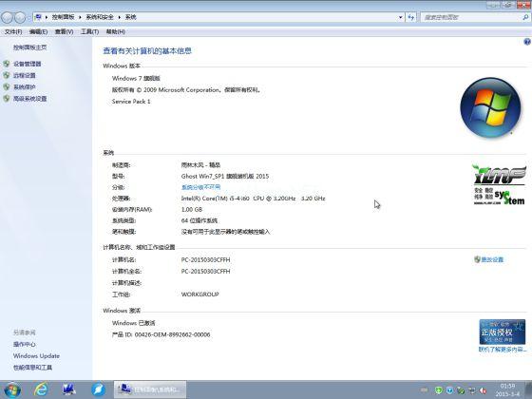This screenshot has height=399, width=532.
Task: Select the Service Pack 1 text
Action: click(x=131, y=101)
